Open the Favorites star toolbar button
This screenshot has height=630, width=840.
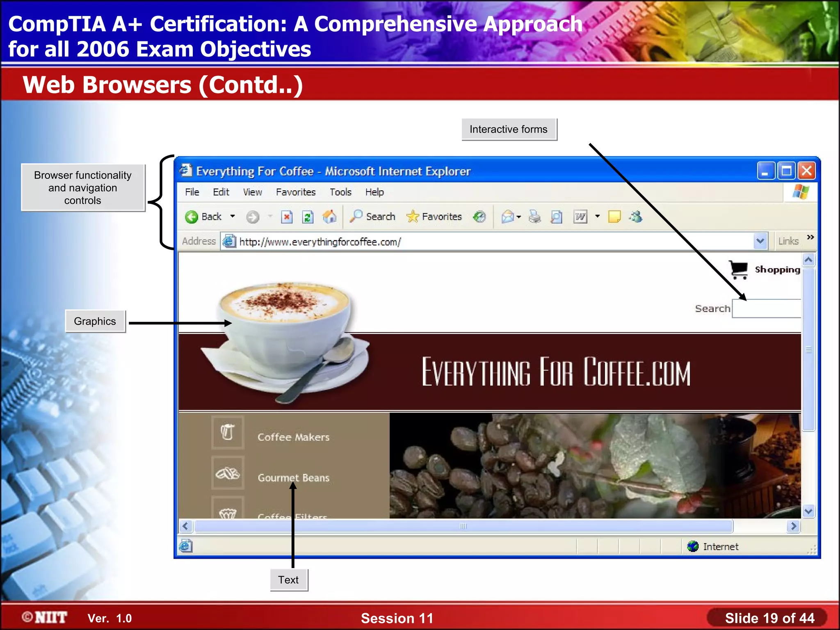[434, 216]
